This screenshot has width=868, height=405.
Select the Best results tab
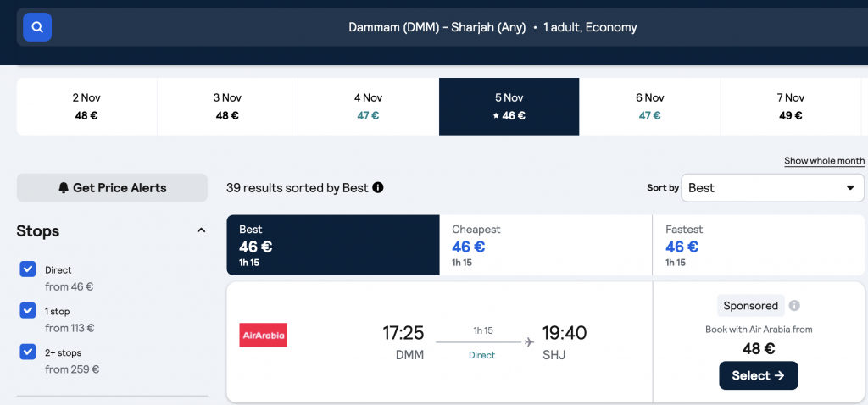click(x=332, y=245)
